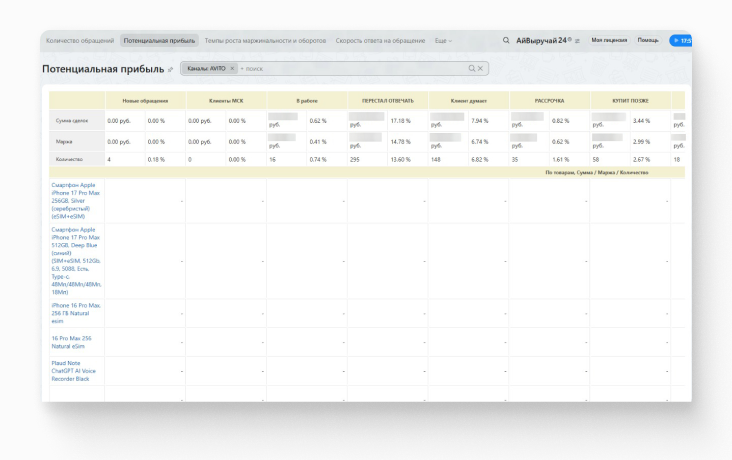Click the blue timer button at top right
The image size is (732, 460).
click(x=681, y=41)
